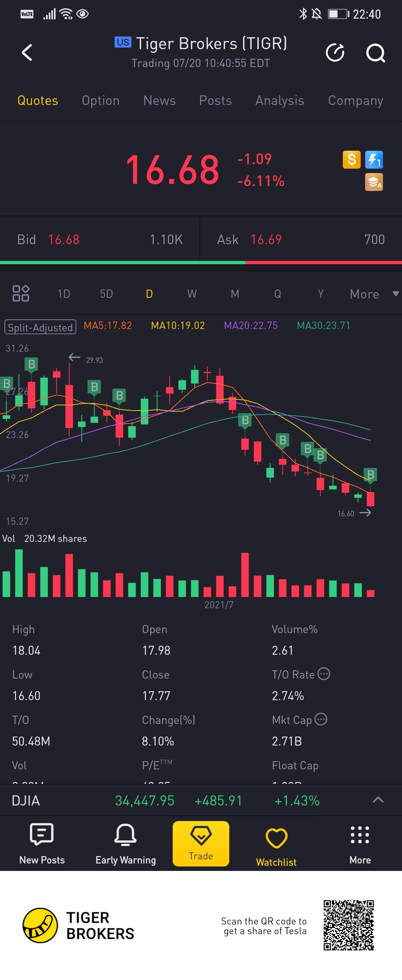Open Early Warning bell alerts
This screenshot has width=402, height=980.
click(125, 843)
